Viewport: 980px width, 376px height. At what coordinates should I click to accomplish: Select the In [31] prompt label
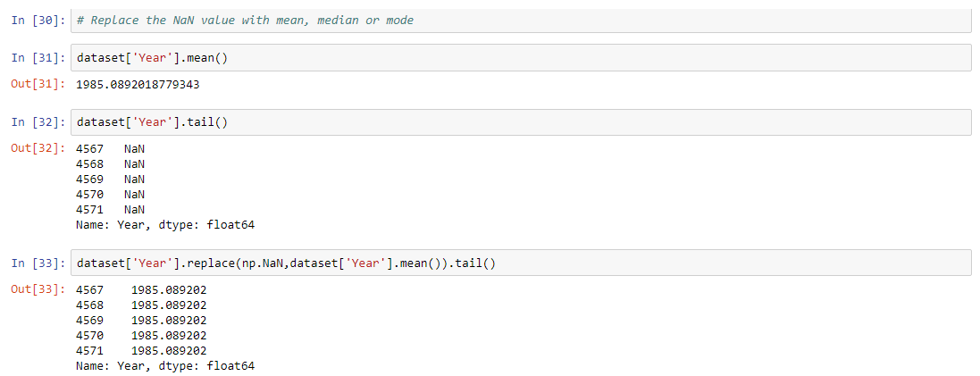(38, 58)
